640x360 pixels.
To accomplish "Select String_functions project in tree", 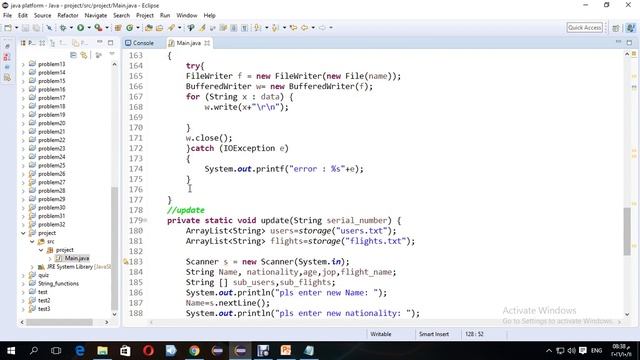I will [58, 284].
